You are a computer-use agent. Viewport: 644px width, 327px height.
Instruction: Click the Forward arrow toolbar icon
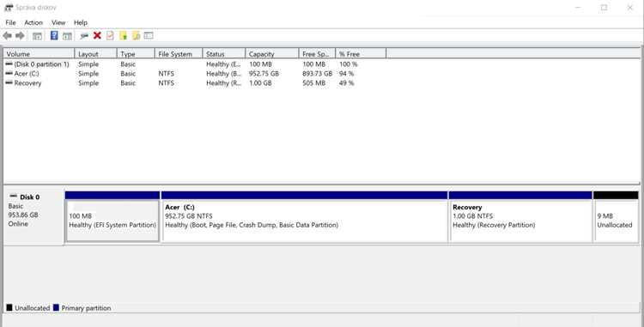(20, 36)
